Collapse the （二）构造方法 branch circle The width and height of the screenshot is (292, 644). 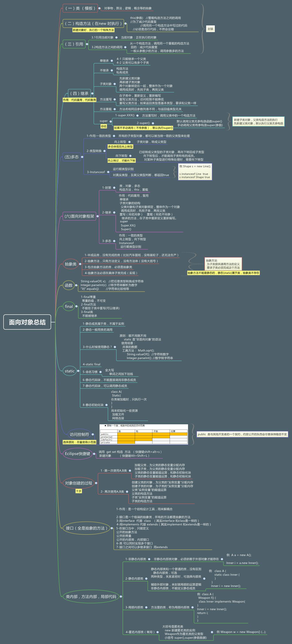click(125, 23)
